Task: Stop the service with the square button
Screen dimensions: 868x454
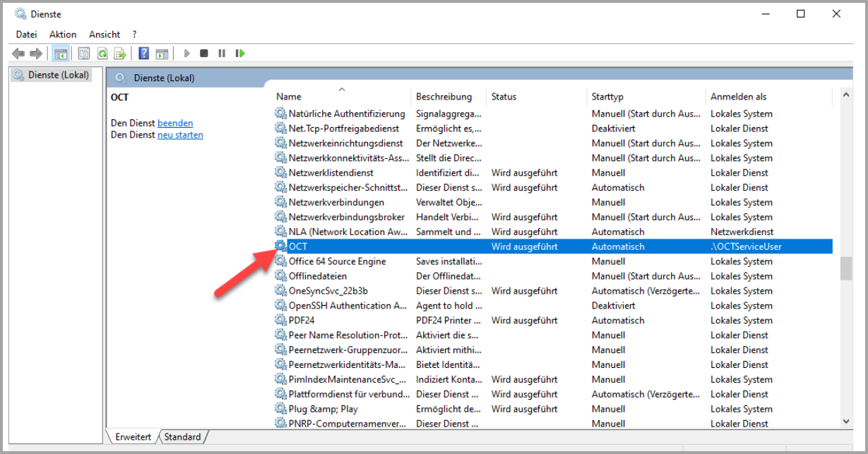Action: point(204,54)
